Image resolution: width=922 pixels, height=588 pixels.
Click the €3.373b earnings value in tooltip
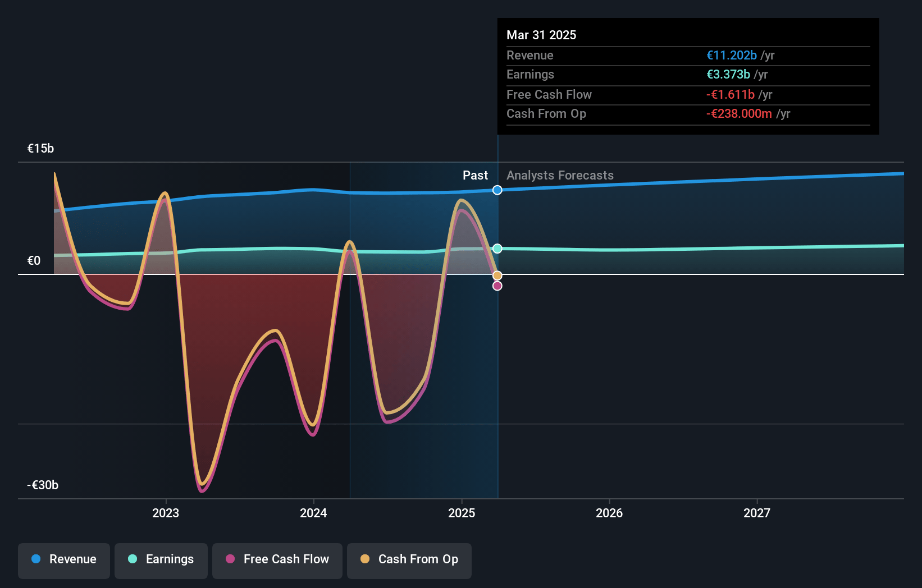tap(728, 75)
